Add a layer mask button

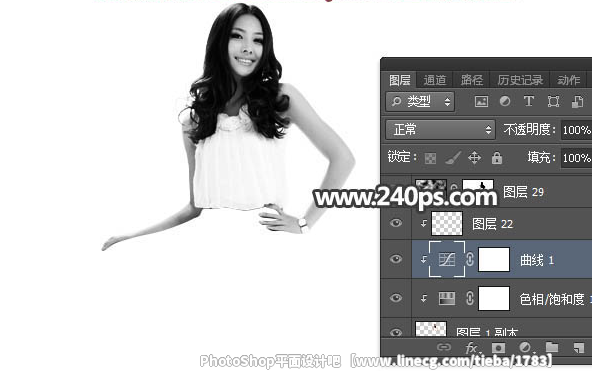(x=498, y=347)
